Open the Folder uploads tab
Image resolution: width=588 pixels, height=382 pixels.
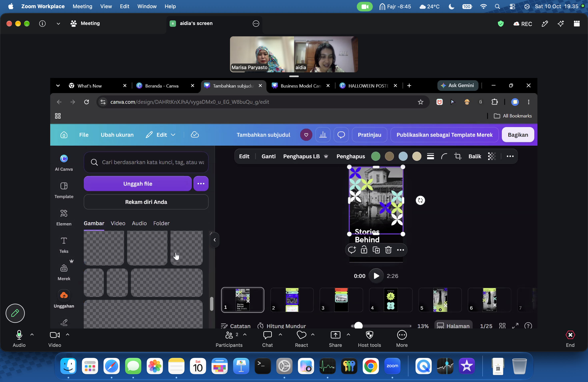[161, 223]
